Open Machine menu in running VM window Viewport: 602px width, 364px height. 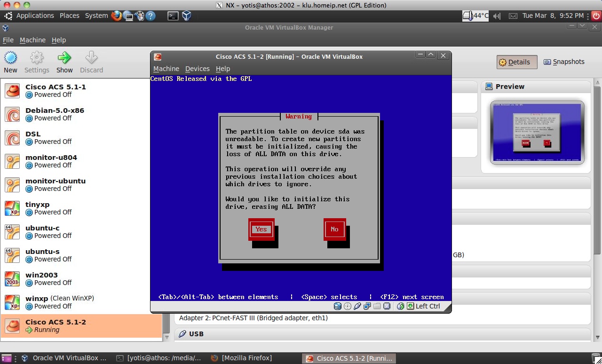click(166, 69)
